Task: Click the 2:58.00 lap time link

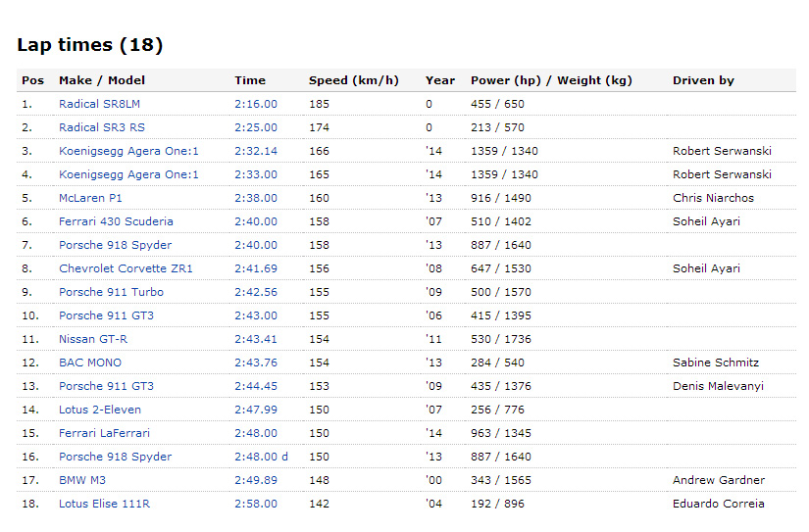Action: point(256,504)
